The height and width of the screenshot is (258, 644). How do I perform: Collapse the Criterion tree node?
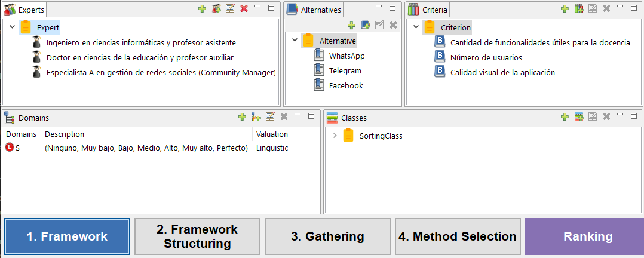(x=416, y=27)
